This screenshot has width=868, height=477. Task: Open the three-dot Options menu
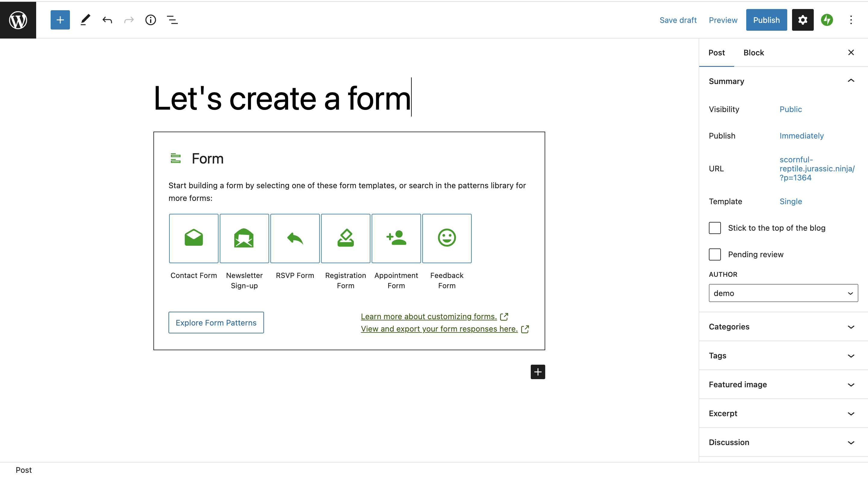point(851,20)
